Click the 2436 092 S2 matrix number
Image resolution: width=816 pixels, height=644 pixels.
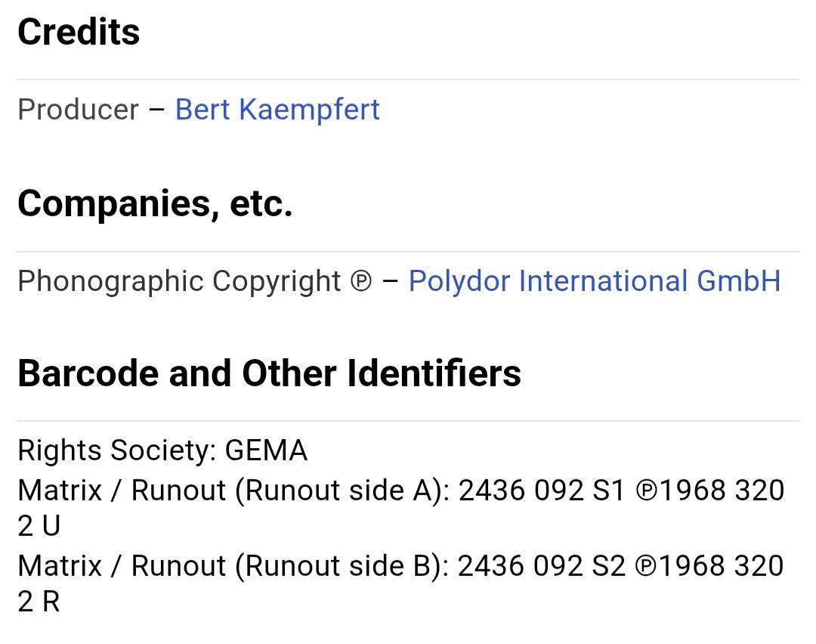pos(541,566)
